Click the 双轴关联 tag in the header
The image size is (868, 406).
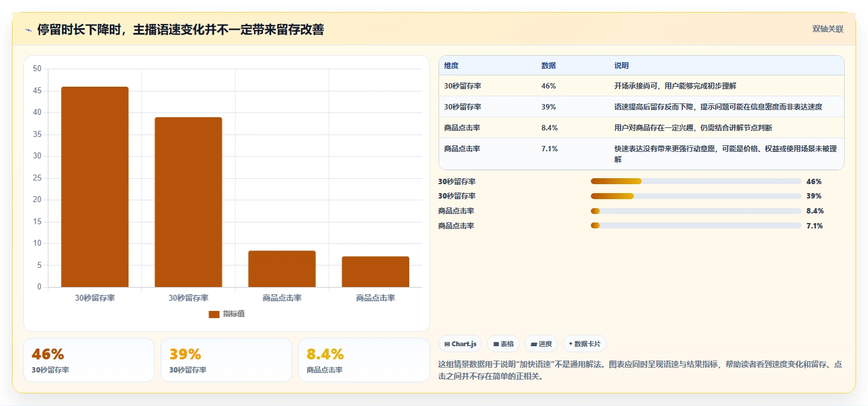(827, 29)
